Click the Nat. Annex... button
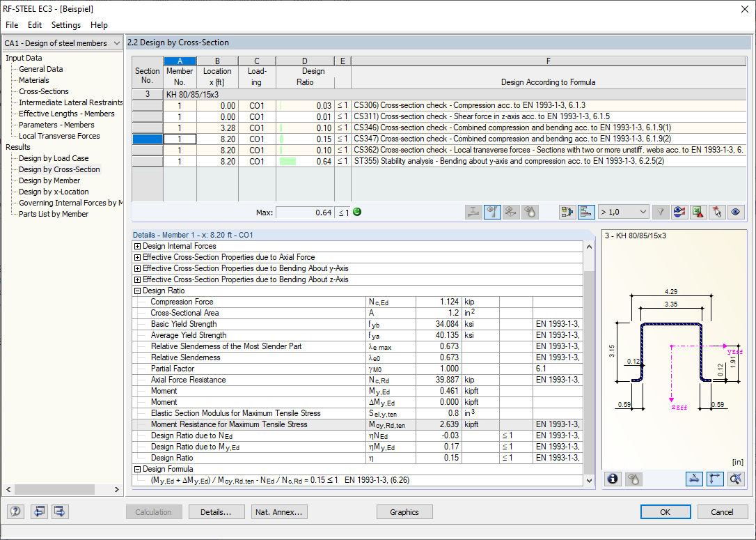The height and width of the screenshot is (540, 756). 279,512
